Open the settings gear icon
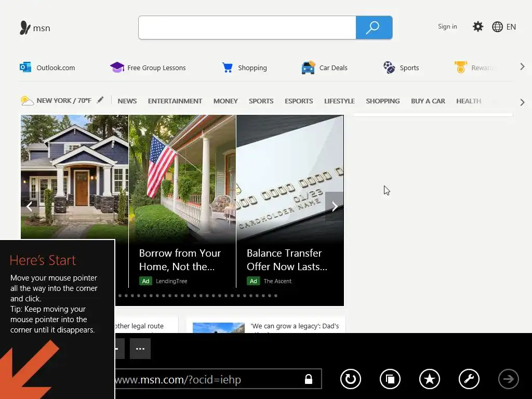Image resolution: width=532 pixels, height=399 pixels. tap(478, 26)
